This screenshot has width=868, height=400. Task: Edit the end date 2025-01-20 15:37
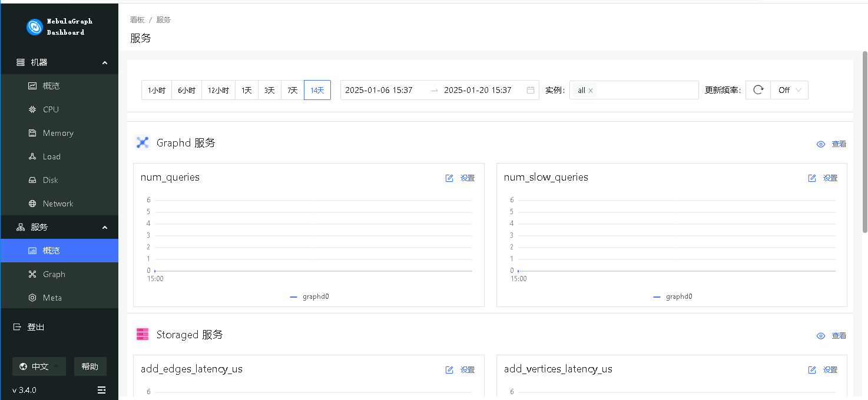tap(478, 90)
